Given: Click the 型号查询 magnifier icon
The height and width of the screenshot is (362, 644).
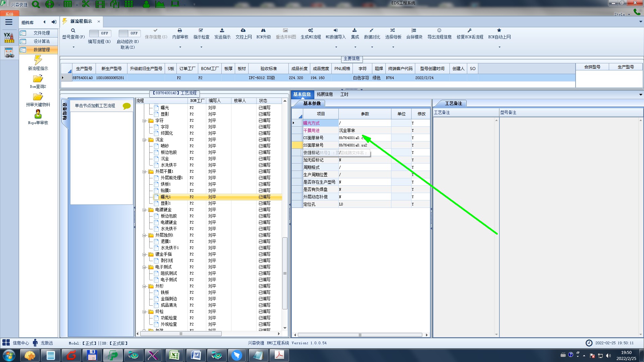Looking at the screenshot, I should [x=73, y=31].
